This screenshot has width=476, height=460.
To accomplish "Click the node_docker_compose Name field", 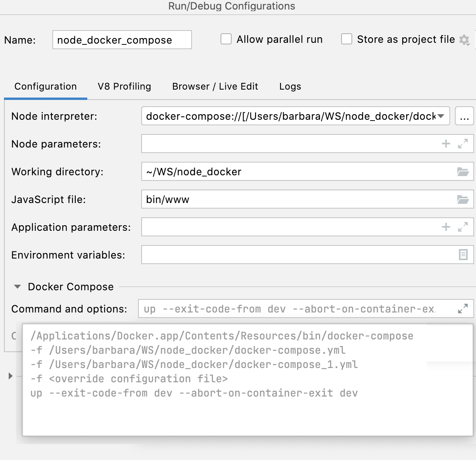I will pos(121,40).
